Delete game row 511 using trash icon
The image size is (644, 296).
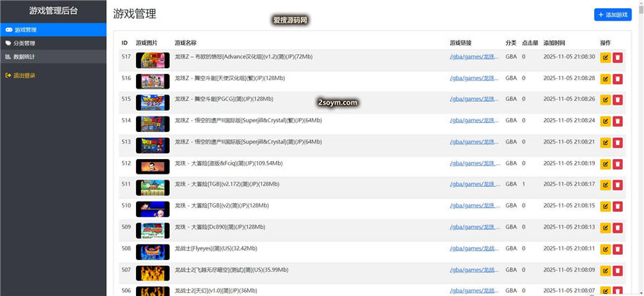click(618, 185)
